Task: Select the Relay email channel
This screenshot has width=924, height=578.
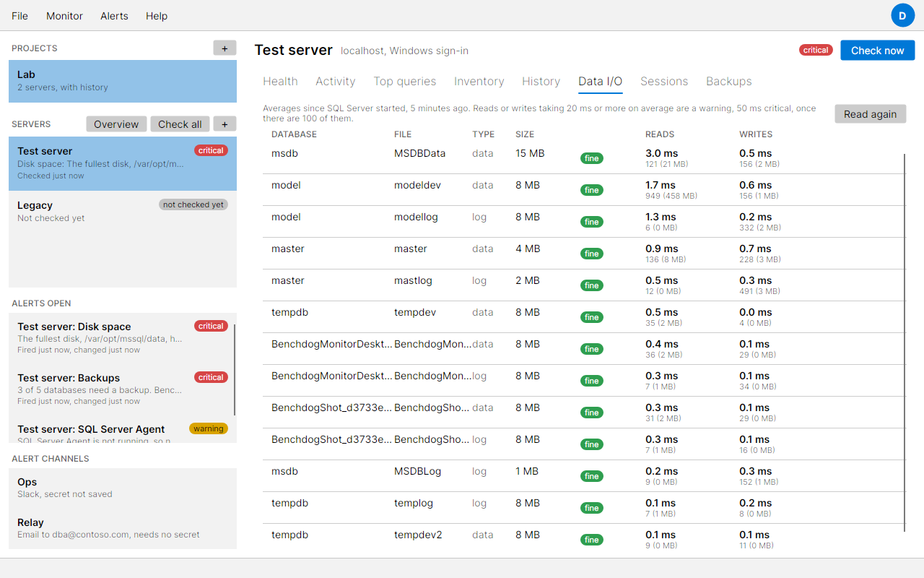Action: point(123,528)
